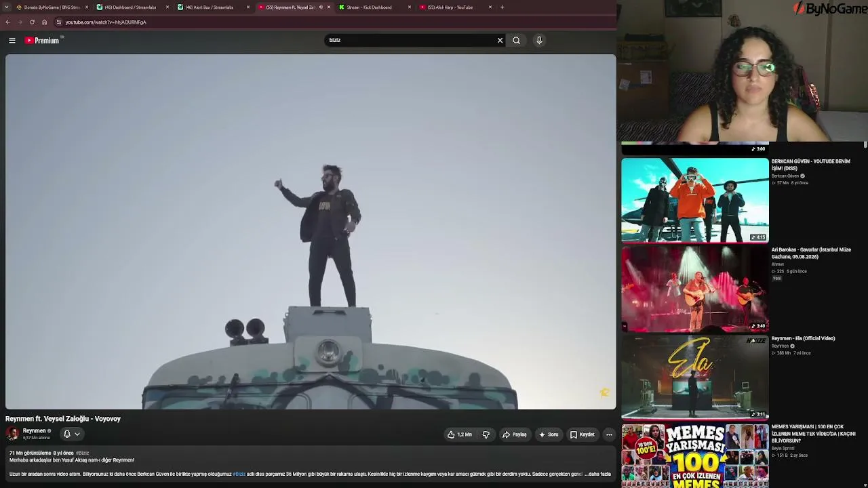This screenshot has height=488, width=868.
Task: Open the YouTube hamburger guide menu
Action: coord(12,41)
